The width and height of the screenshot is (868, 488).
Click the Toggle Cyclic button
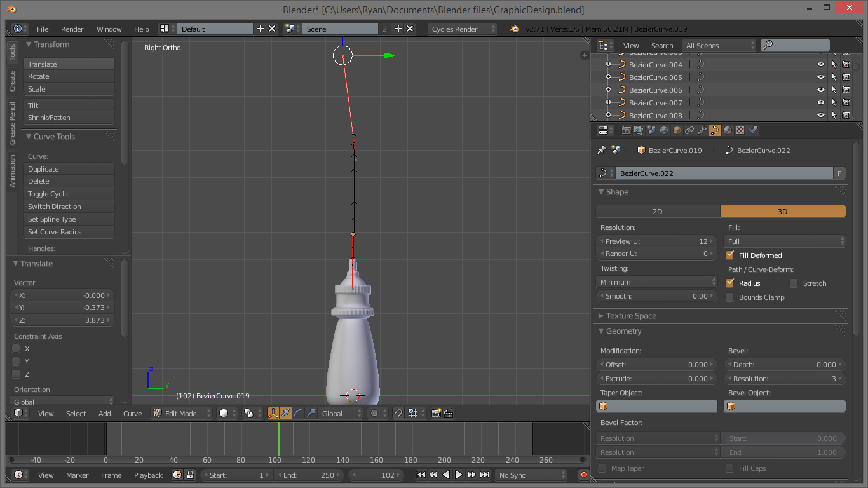pyautogui.click(x=69, y=194)
